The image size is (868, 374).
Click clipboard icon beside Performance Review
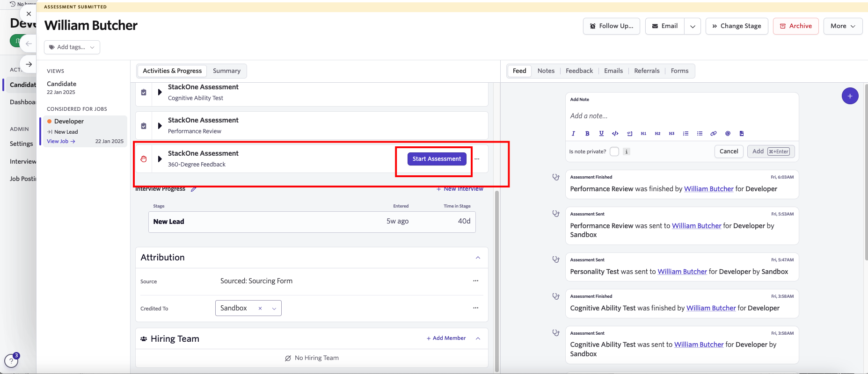144,126
